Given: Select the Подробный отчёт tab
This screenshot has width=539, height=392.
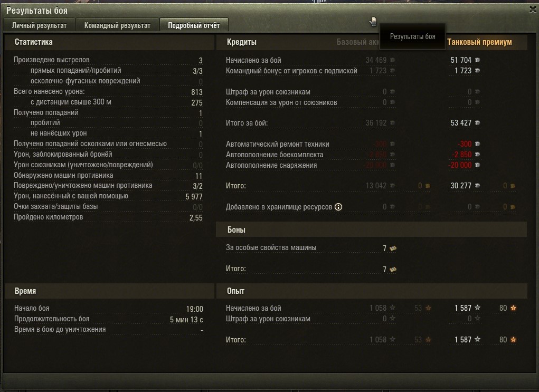Looking at the screenshot, I should [x=194, y=25].
